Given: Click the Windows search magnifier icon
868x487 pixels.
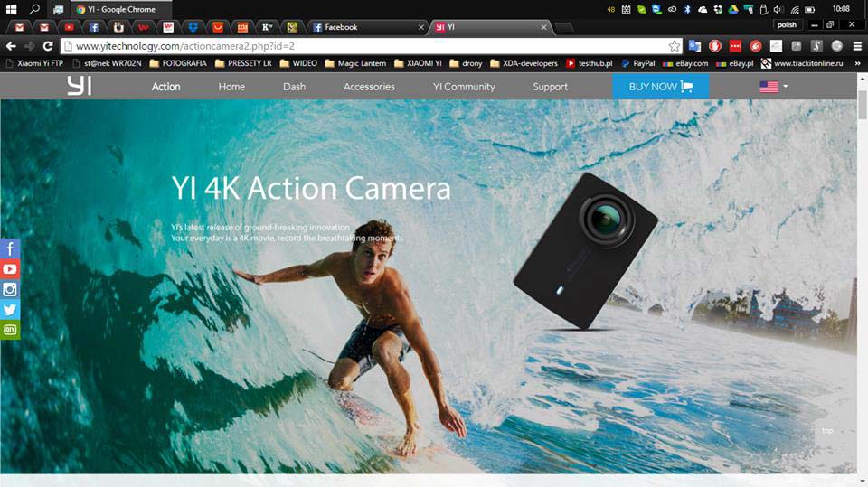Looking at the screenshot, I should tap(35, 9).
